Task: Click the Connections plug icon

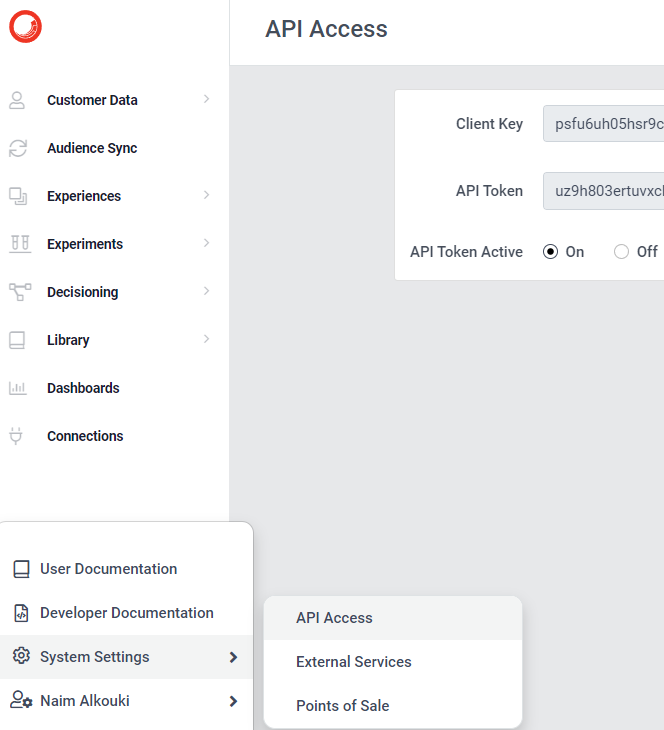Action: (x=16, y=436)
